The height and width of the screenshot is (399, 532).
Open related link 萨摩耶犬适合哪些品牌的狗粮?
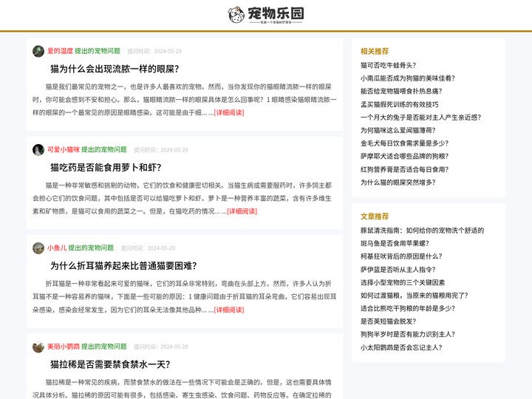click(x=404, y=156)
